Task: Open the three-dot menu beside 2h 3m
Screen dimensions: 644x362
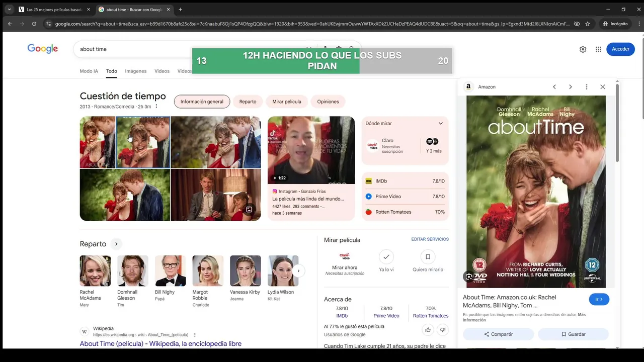Action: click(156, 107)
